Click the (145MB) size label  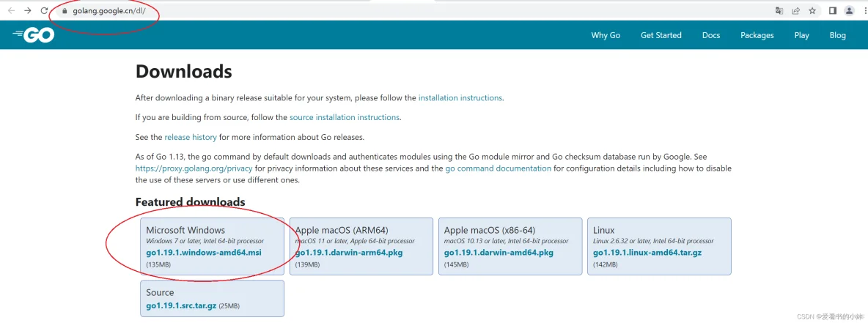[x=456, y=265]
